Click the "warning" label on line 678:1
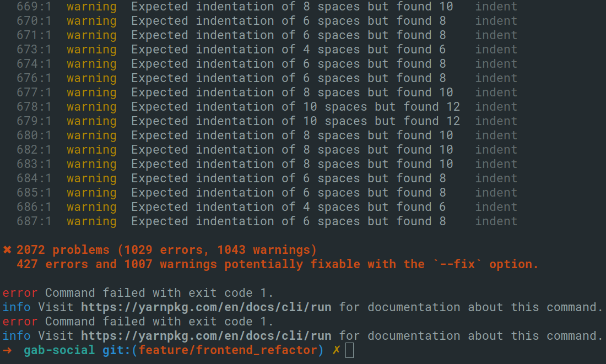Viewport: 606px width, 364px height. (91, 107)
